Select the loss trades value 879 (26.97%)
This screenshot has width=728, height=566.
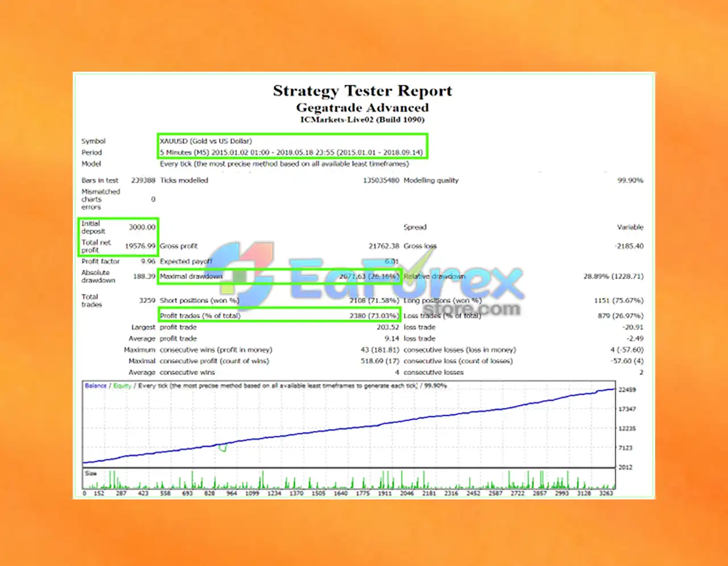[621, 316]
